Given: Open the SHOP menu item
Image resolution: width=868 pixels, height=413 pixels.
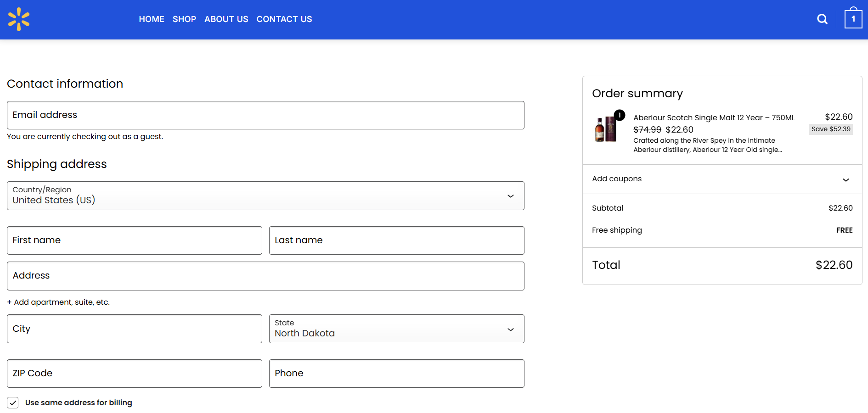Looking at the screenshot, I should coord(184,19).
